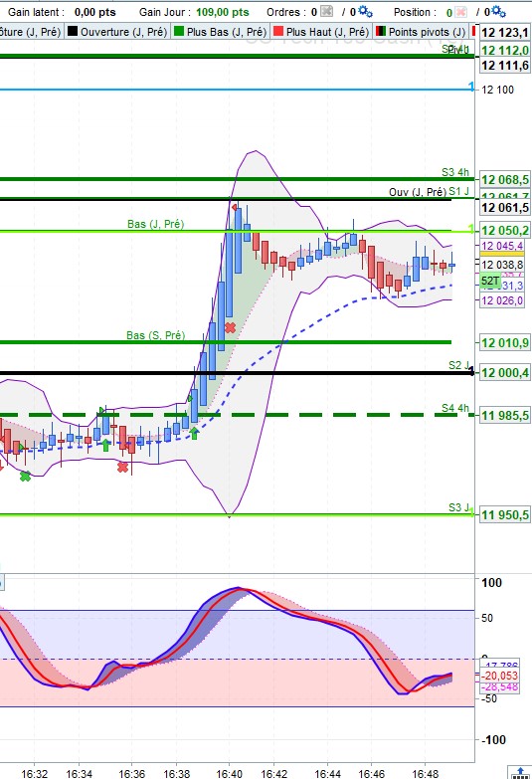Click the green Plus Bas legend swatch
Image resolution: width=532 pixels, height=779 pixels.
[179, 31]
